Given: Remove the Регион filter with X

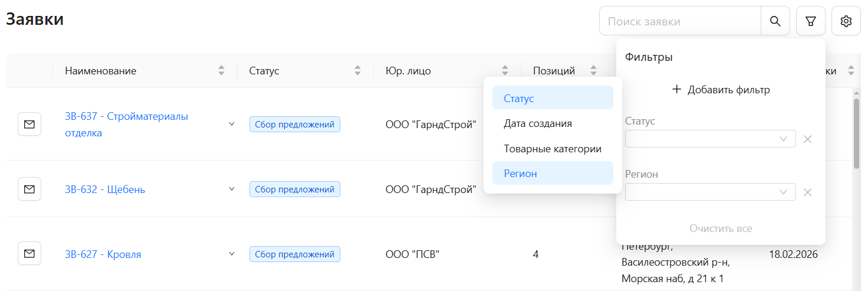Looking at the screenshot, I should 808,192.
